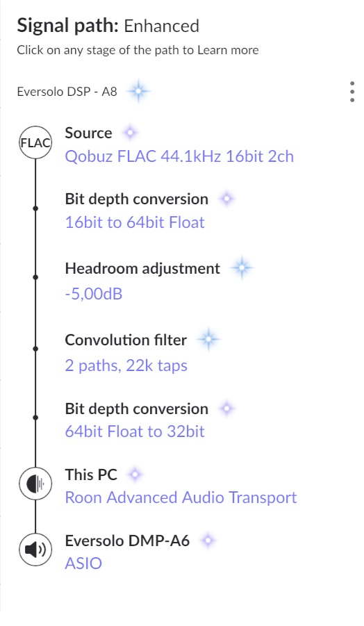Click the 64bit Float to 32bit link
The image size is (364, 626).
(135, 431)
